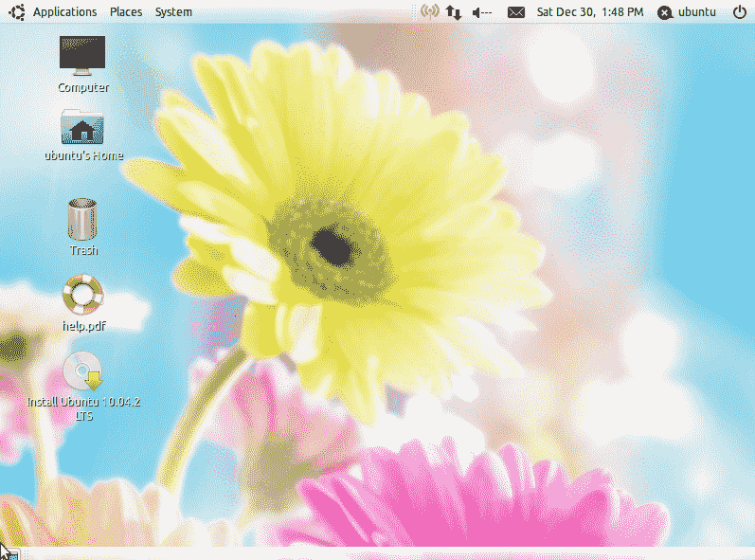Open the power session menu
The width and height of the screenshot is (755, 560).
click(x=739, y=12)
